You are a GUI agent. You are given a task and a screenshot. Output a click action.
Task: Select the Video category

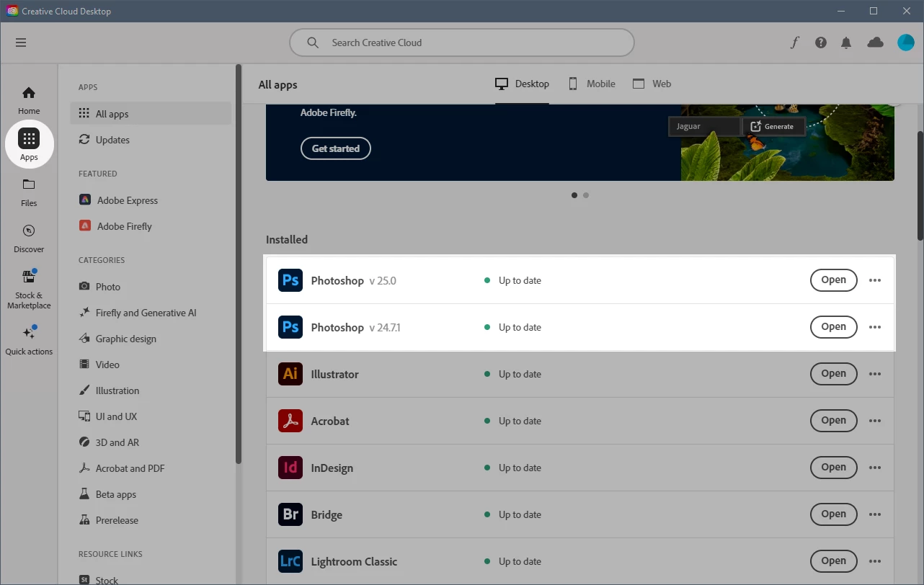coord(151,365)
